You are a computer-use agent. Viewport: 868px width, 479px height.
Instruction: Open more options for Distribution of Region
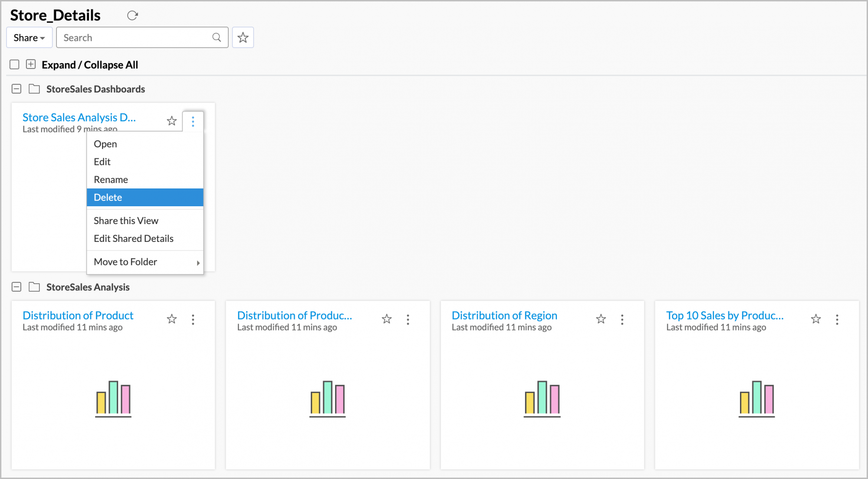(x=622, y=320)
